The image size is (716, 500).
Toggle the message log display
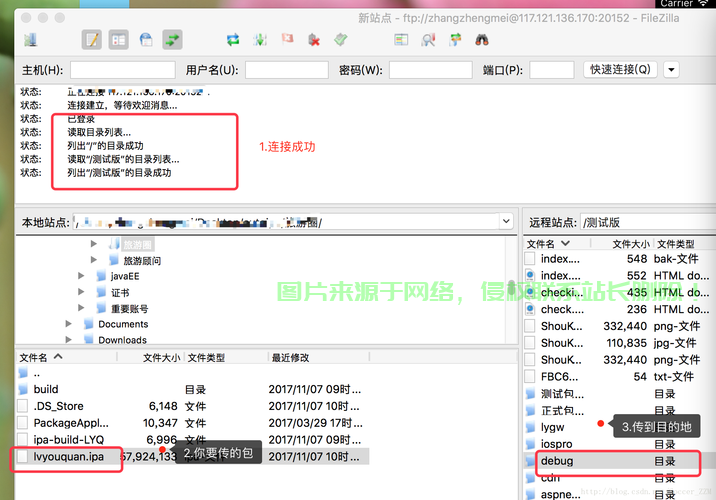[92, 40]
